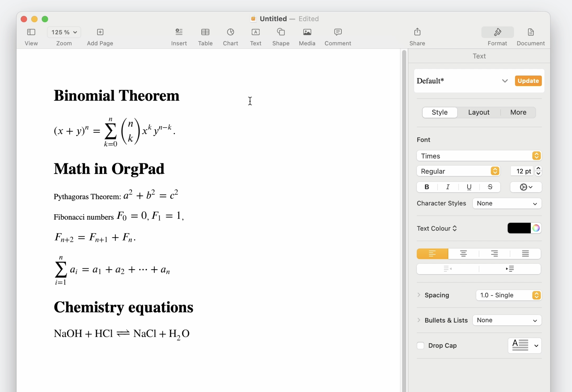Insert a Text box
This screenshot has width=572, height=392.
[255, 36]
